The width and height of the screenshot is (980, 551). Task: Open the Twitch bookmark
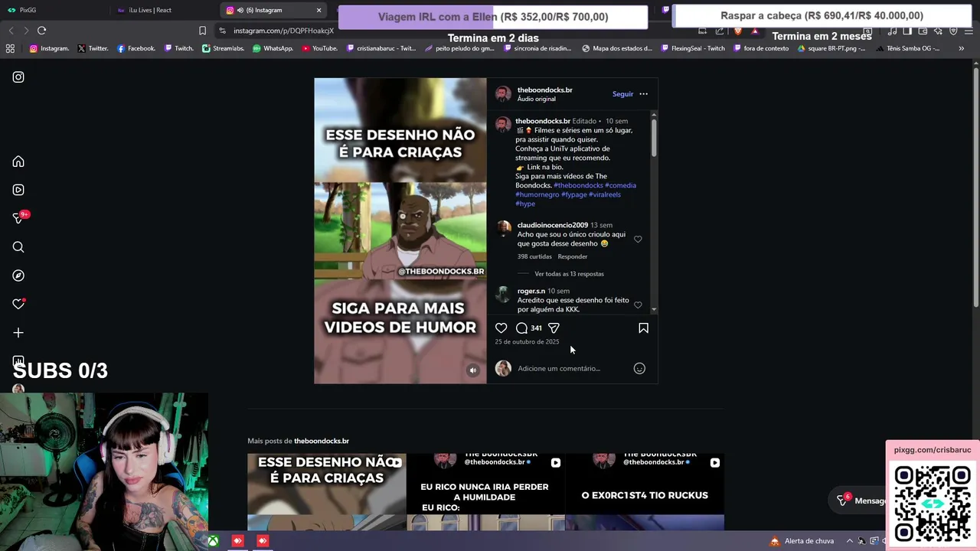[x=178, y=48]
